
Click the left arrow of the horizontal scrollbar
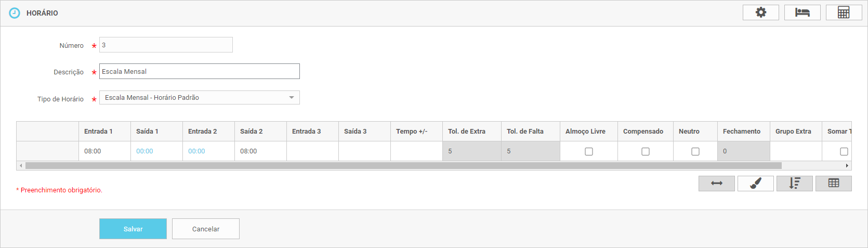[21, 166]
